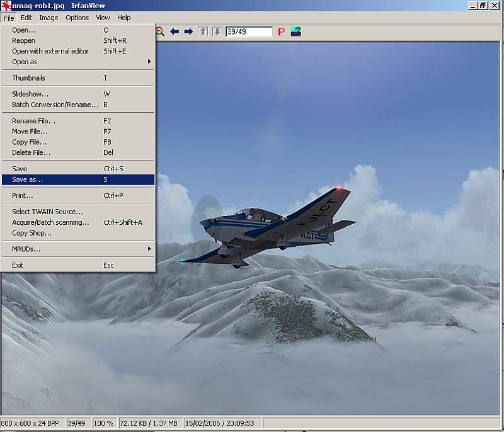Open the Edit menu
This screenshot has width=504, height=432.
click(26, 18)
